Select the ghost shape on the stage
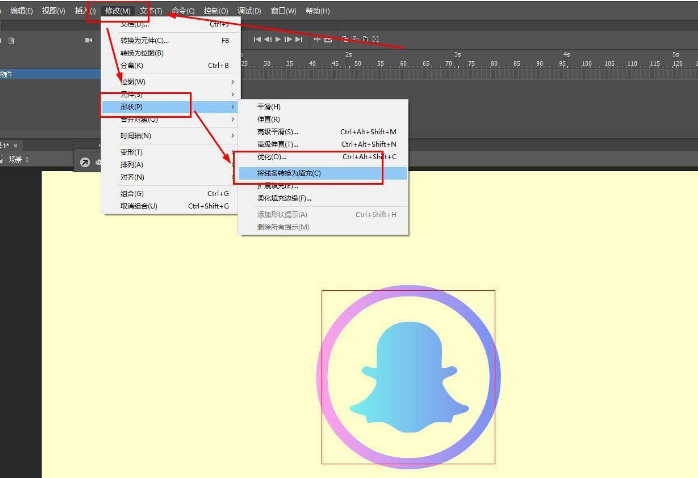The width and height of the screenshot is (698, 478). (x=409, y=377)
